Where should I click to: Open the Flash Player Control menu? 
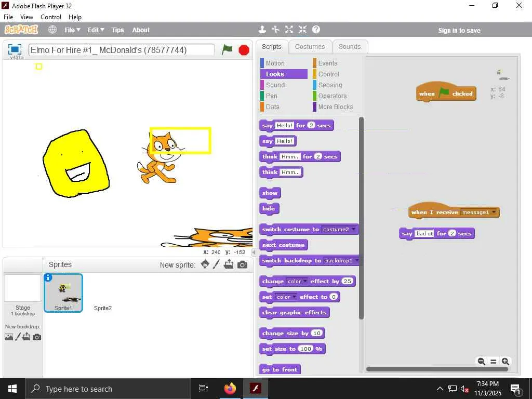[x=51, y=17]
